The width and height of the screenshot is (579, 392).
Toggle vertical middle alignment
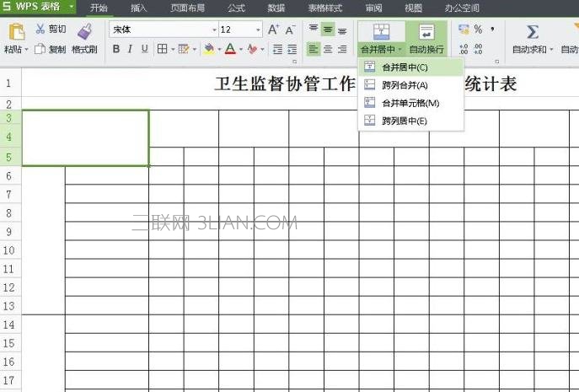point(328,30)
